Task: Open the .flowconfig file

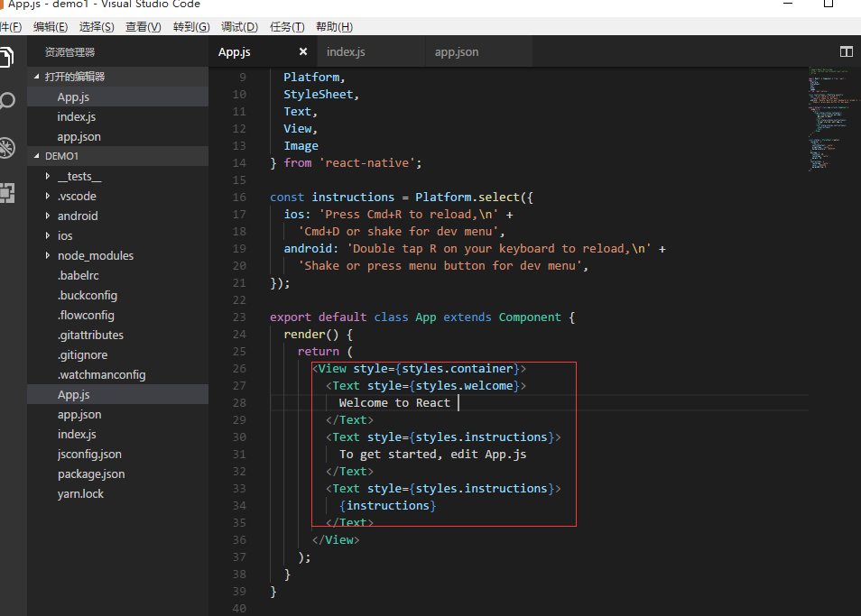Action: [117, 316]
